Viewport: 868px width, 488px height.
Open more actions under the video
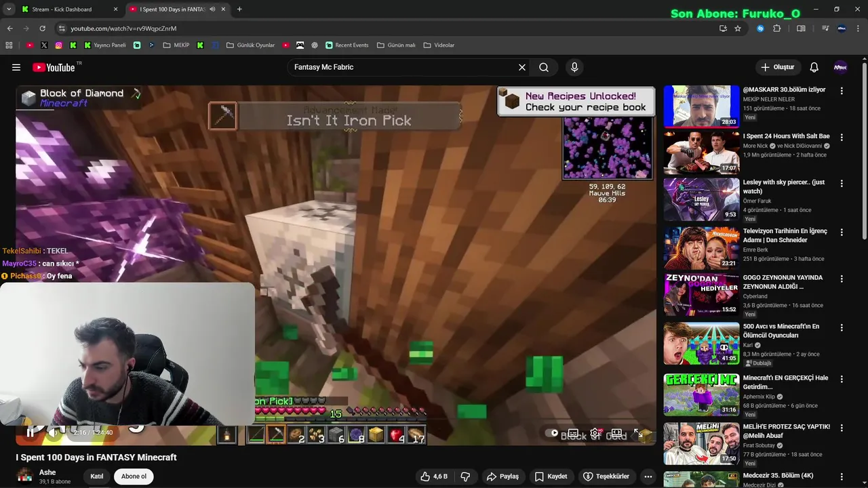click(x=648, y=476)
